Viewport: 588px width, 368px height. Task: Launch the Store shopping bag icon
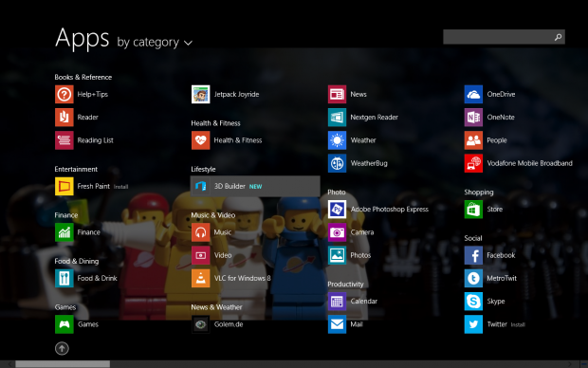click(x=473, y=209)
